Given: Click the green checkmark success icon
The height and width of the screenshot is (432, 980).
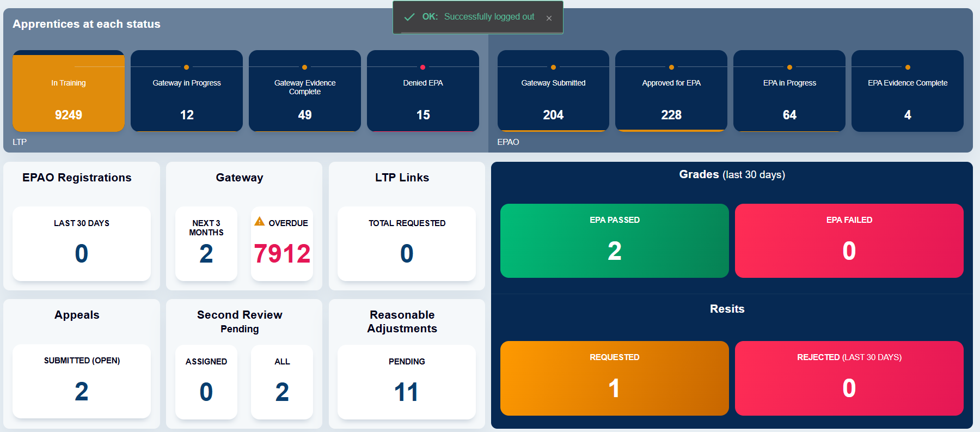Looking at the screenshot, I should [409, 17].
